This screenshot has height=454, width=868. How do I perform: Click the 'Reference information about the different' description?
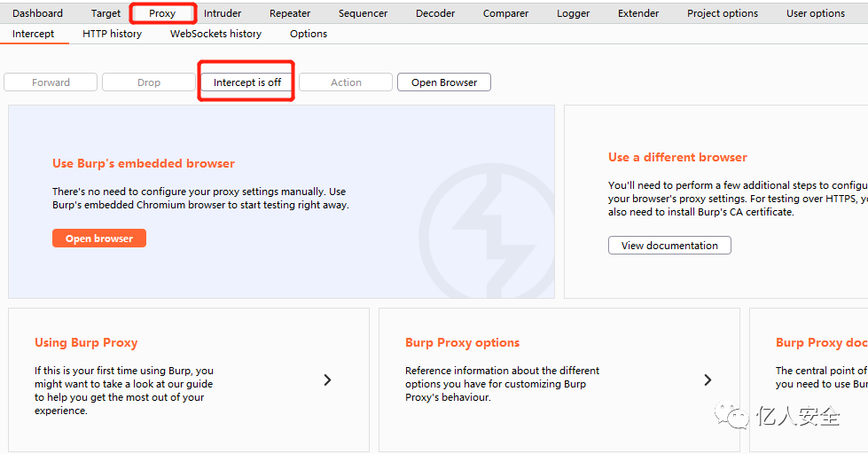coord(502,384)
